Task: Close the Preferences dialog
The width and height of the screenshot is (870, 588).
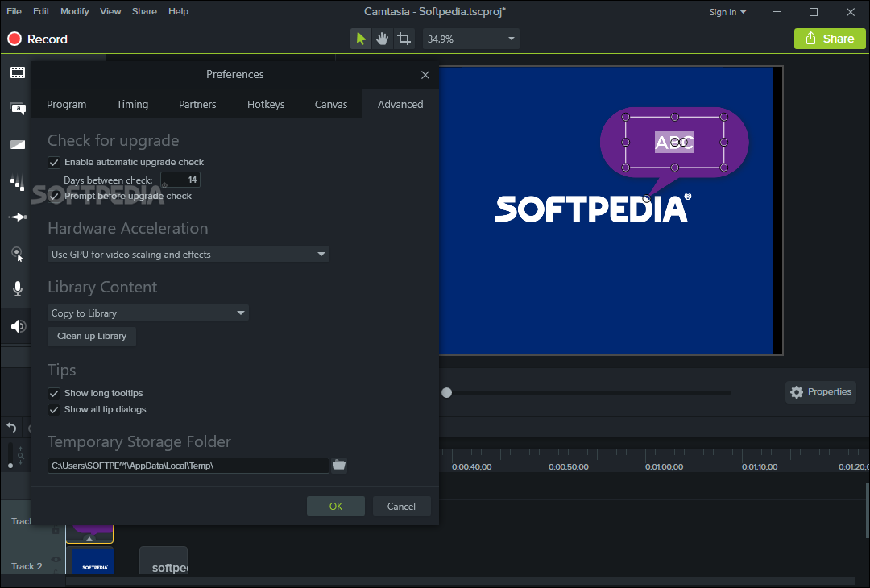Action: point(425,75)
